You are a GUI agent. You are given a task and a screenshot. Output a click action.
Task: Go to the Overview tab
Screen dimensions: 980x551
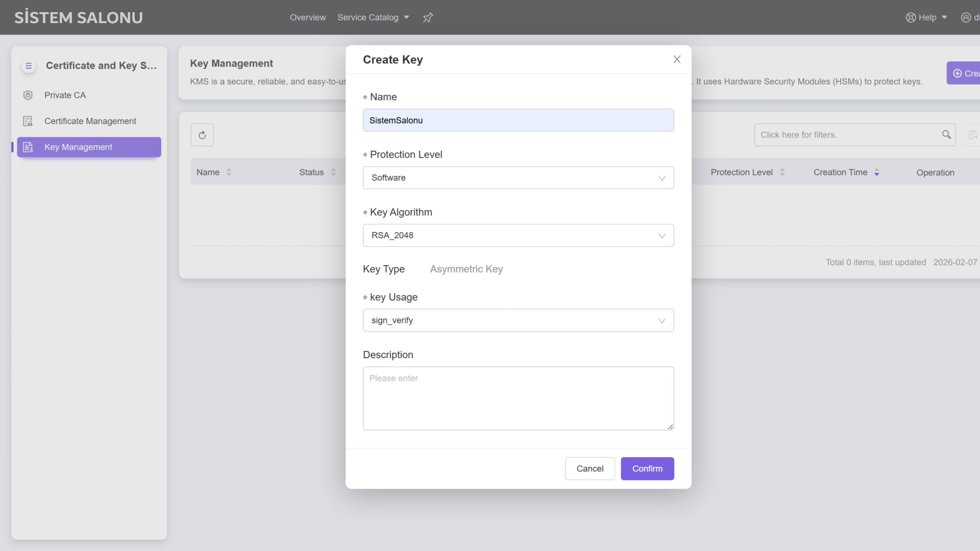[307, 18]
